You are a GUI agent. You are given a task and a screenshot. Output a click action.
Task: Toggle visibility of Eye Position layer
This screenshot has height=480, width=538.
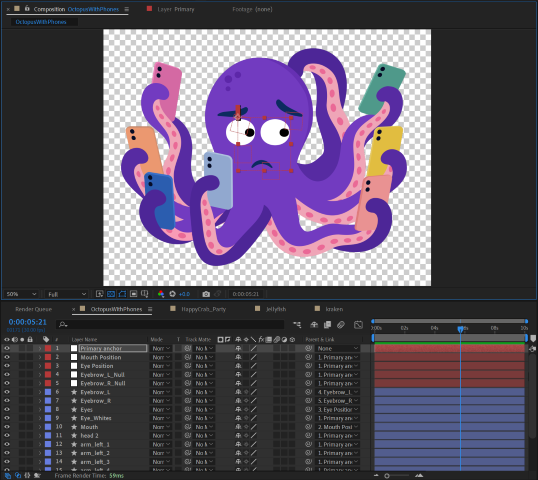point(7,366)
